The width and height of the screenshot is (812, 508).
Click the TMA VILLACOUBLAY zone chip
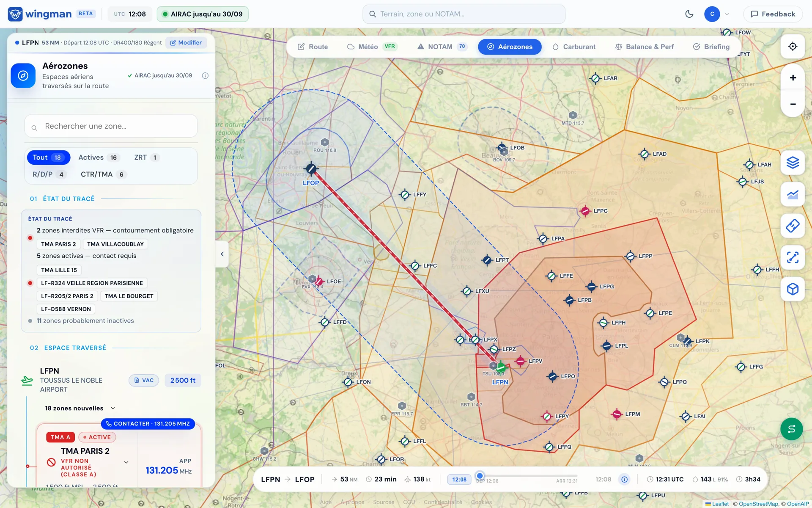tap(115, 244)
